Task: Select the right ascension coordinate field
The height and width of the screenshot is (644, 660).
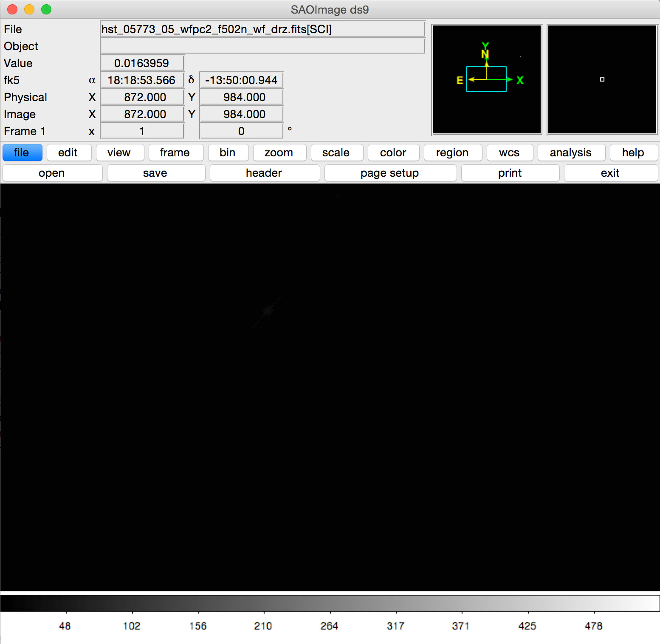Action: pos(142,80)
